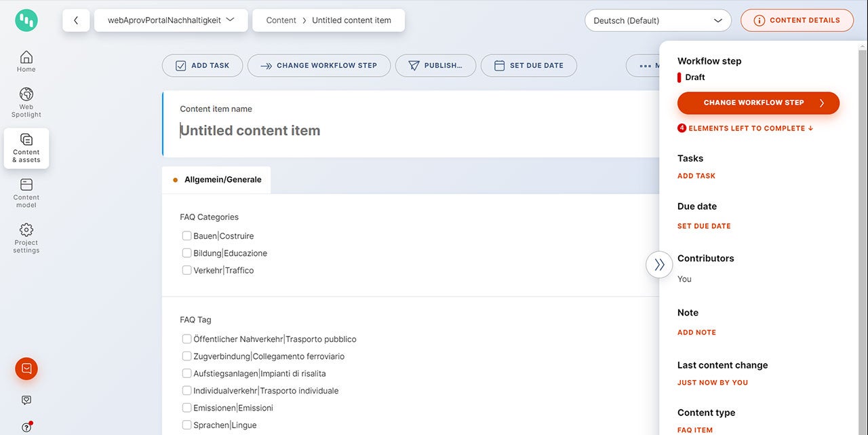Open the help question mark icon
This screenshot has height=435, width=868.
pos(26,427)
